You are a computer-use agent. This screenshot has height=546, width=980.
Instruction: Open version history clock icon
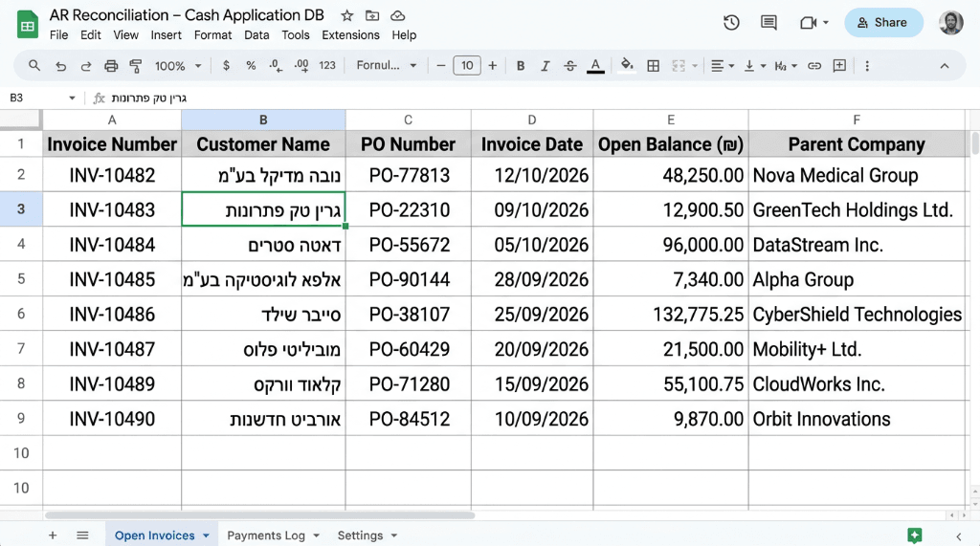pyautogui.click(x=731, y=23)
